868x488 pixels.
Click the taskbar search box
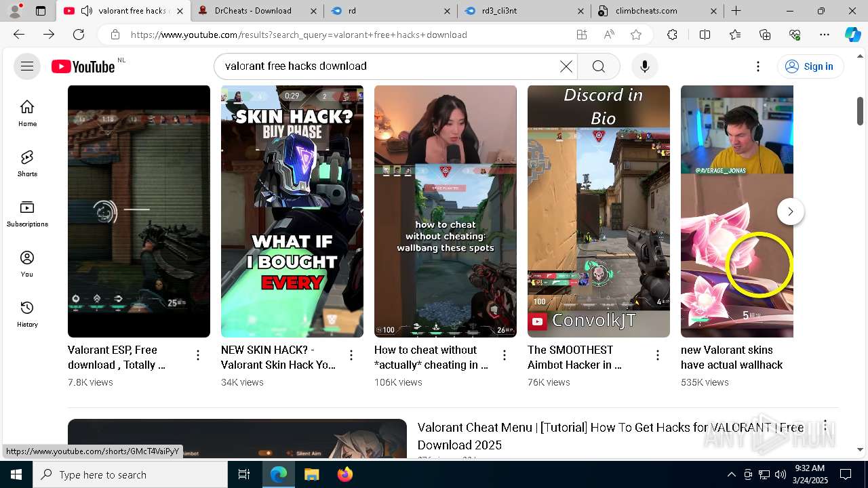(x=130, y=474)
